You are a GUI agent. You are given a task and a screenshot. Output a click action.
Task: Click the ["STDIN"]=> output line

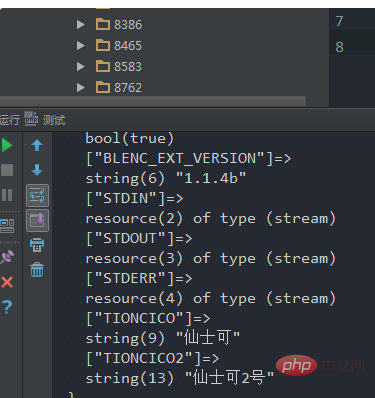(x=135, y=198)
